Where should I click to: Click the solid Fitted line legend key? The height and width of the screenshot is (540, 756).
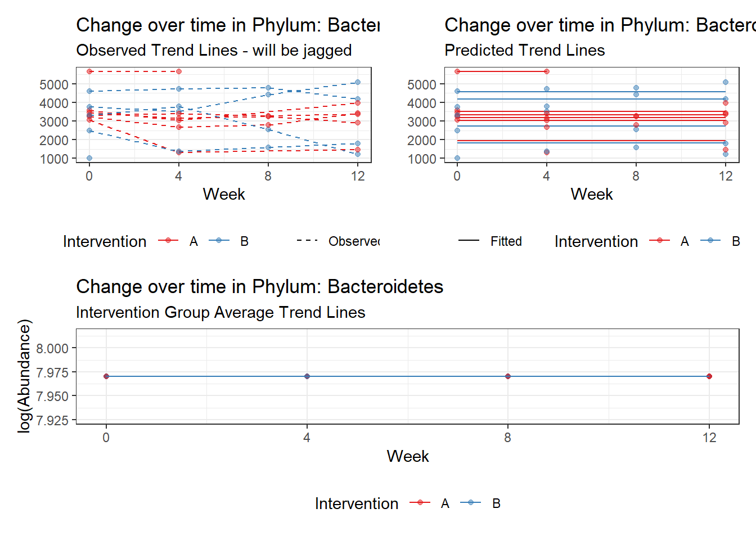point(469,241)
